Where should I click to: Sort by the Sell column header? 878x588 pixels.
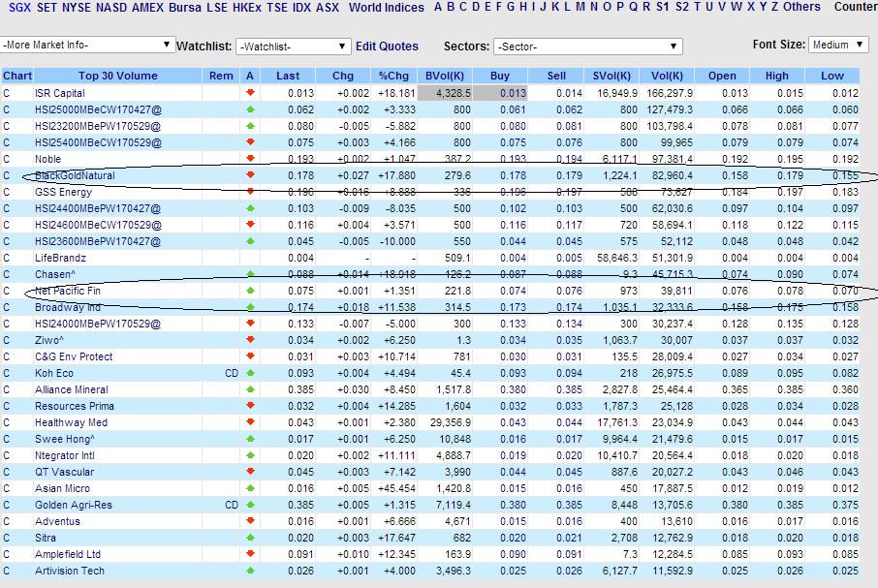click(x=556, y=76)
